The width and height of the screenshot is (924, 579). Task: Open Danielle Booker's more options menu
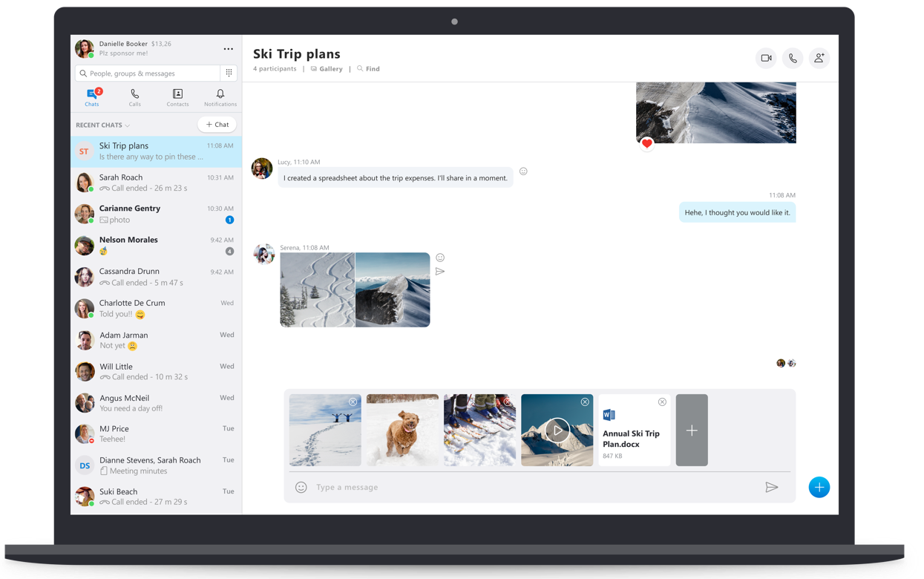pyautogui.click(x=228, y=48)
